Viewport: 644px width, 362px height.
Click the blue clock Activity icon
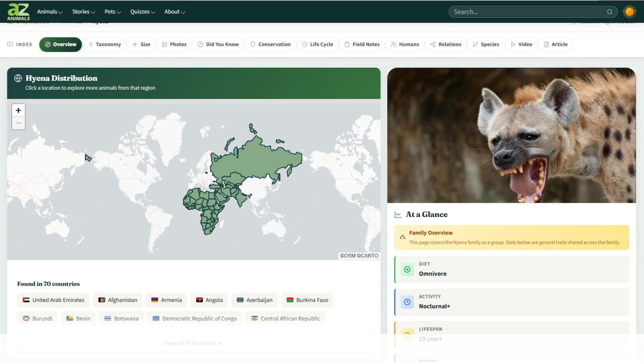(407, 302)
